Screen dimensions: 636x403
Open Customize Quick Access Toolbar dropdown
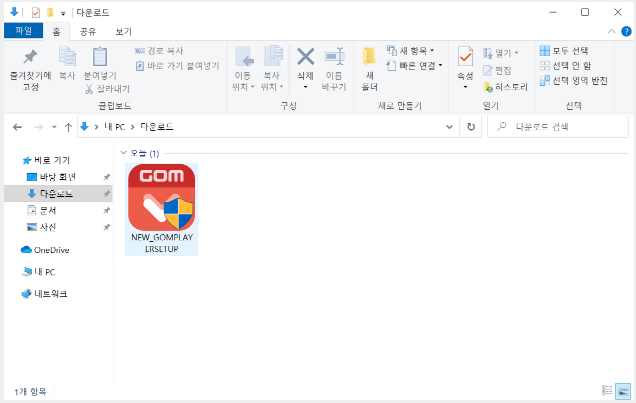pos(63,13)
